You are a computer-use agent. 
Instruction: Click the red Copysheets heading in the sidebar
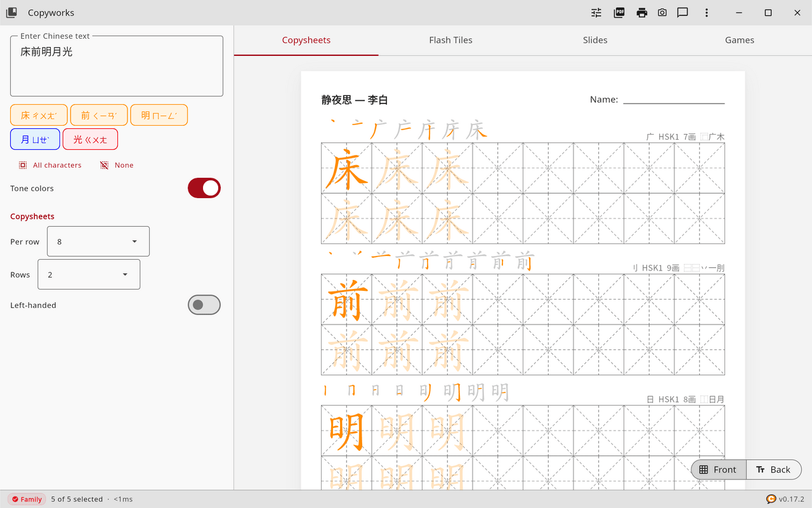[32, 217]
